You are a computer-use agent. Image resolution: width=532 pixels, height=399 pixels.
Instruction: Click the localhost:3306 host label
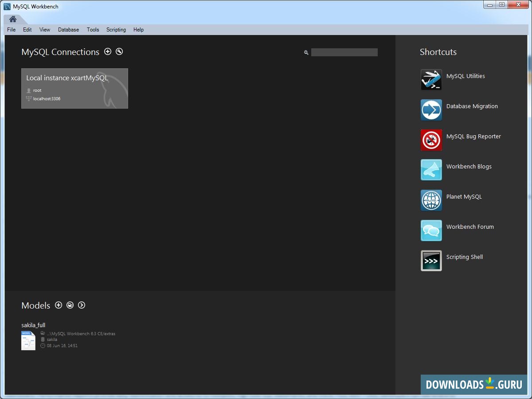coord(47,99)
